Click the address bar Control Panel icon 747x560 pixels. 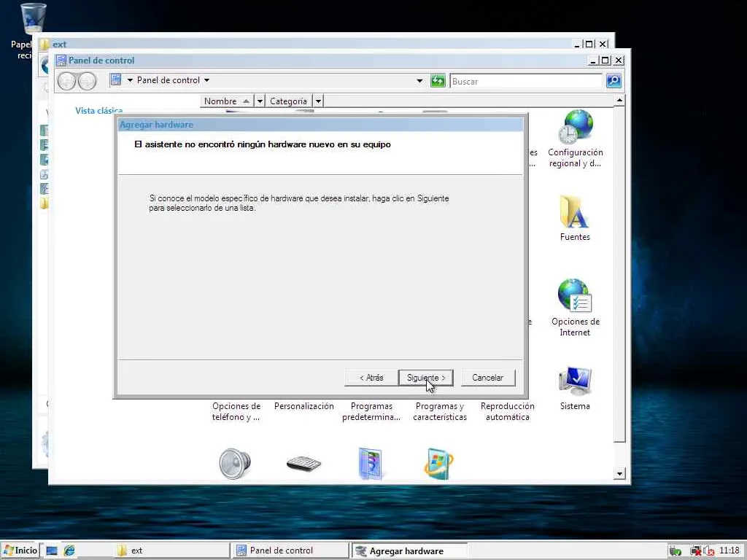click(x=116, y=79)
